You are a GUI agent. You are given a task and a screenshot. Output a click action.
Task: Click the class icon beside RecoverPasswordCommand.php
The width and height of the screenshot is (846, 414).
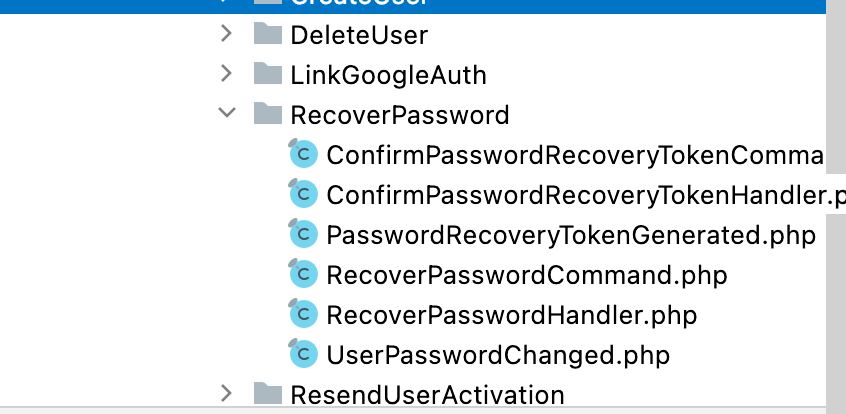click(x=303, y=274)
